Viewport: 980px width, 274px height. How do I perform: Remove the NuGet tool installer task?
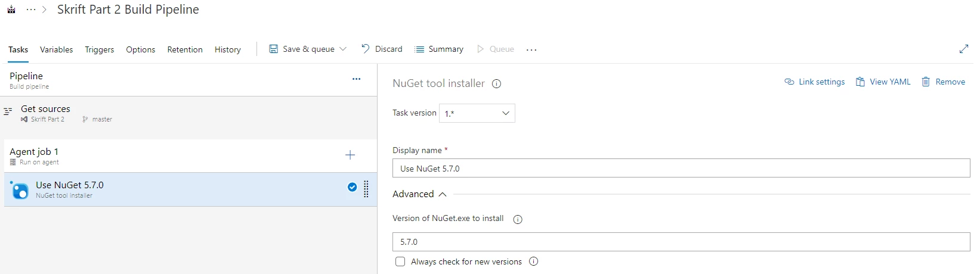[x=944, y=82]
